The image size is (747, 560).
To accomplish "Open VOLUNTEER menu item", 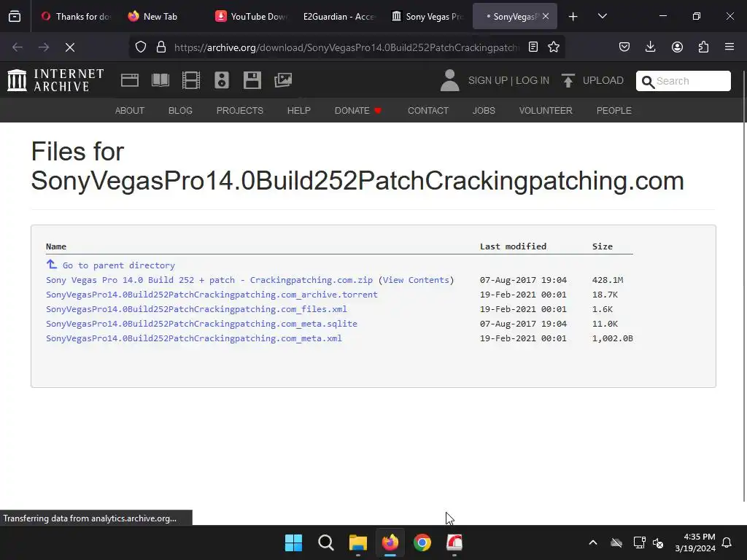I will pyautogui.click(x=546, y=111).
